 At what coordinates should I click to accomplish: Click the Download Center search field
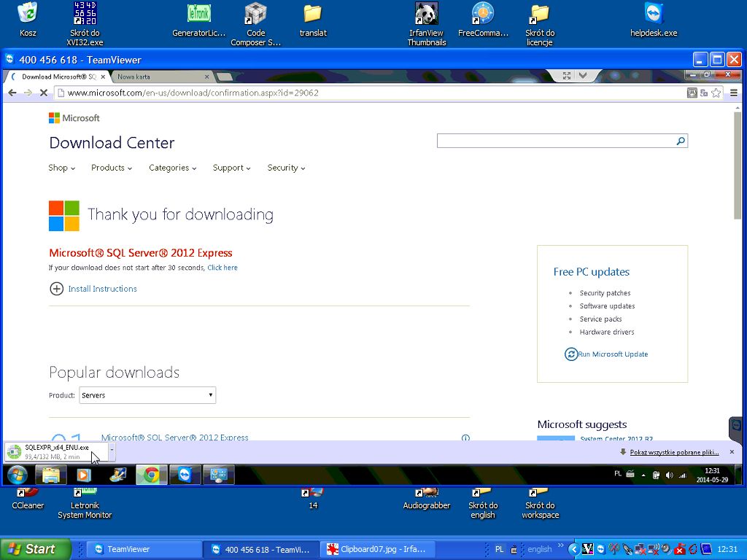(x=554, y=141)
